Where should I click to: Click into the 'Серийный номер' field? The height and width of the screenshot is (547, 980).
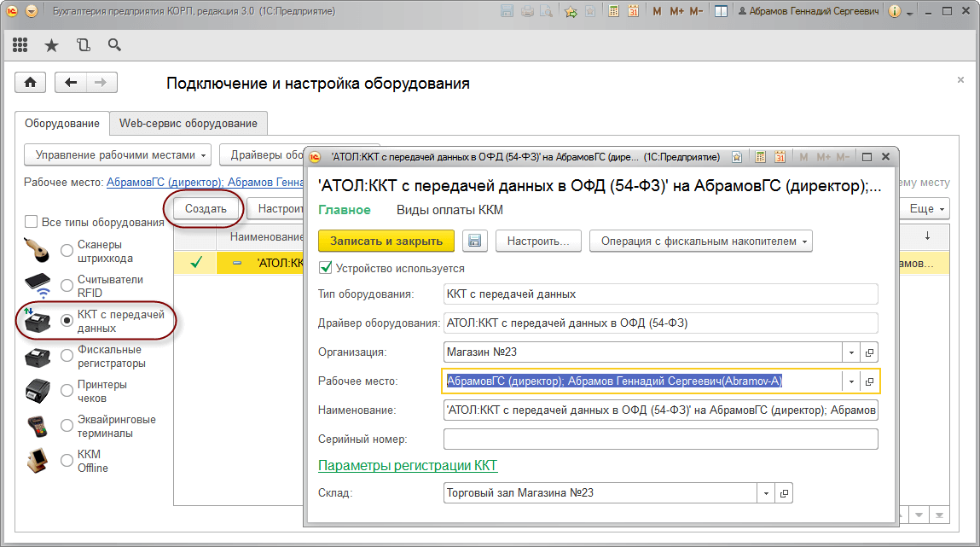tap(661, 439)
